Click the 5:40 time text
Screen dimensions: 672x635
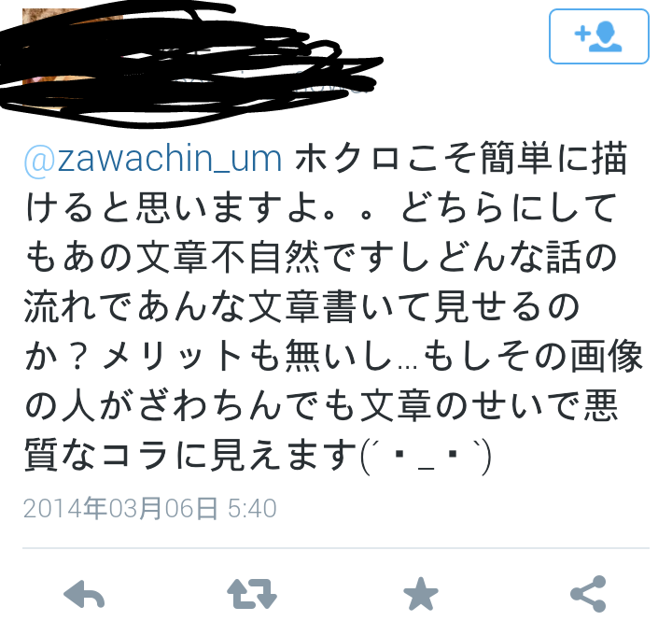click(252, 509)
